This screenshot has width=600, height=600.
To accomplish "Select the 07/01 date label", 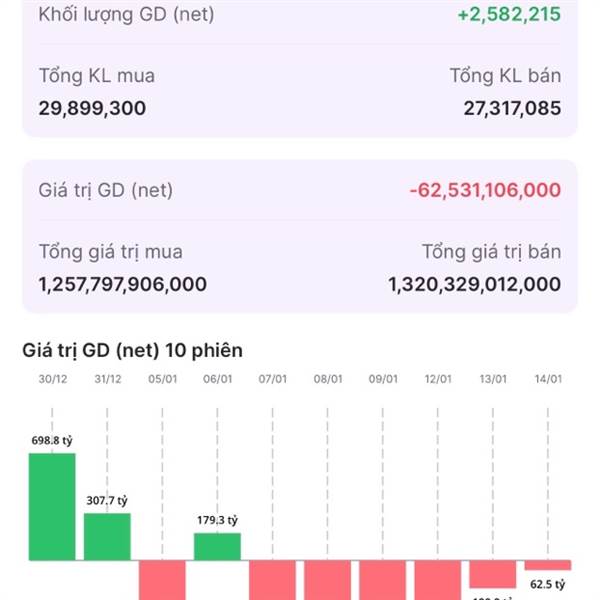I will click(x=272, y=380).
